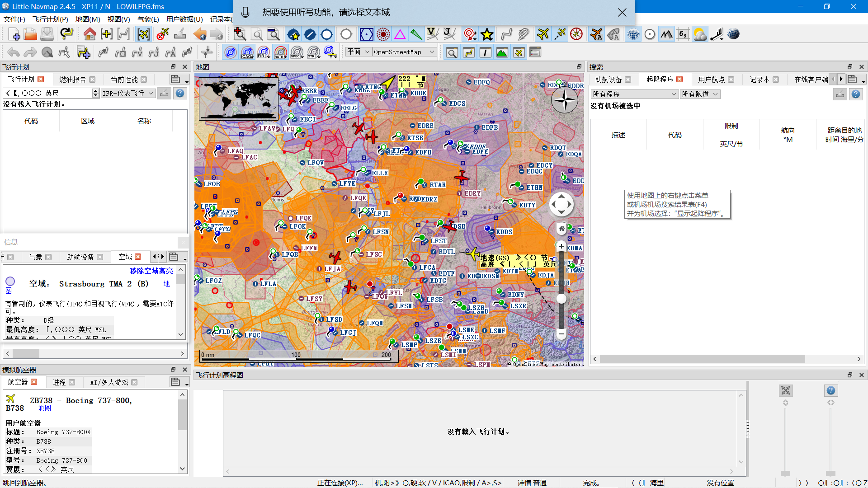Viewport: 868px width, 488px height.
Task: Open FIR airspaces dropdown button
Action: tap(264, 52)
